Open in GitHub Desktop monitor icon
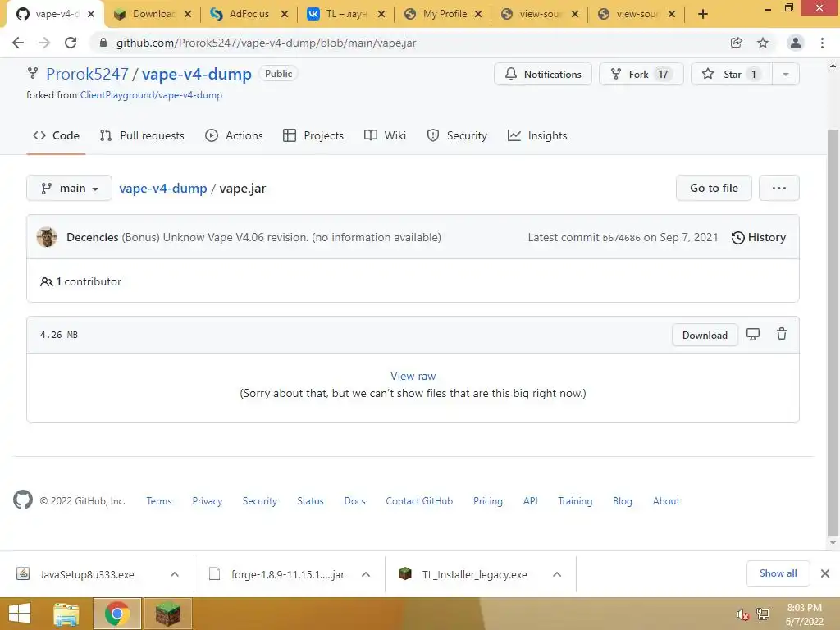 [753, 335]
